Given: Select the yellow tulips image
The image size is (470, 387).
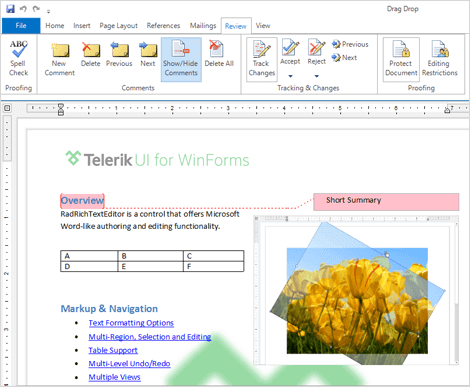Looking at the screenshot, I should (x=357, y=301).
